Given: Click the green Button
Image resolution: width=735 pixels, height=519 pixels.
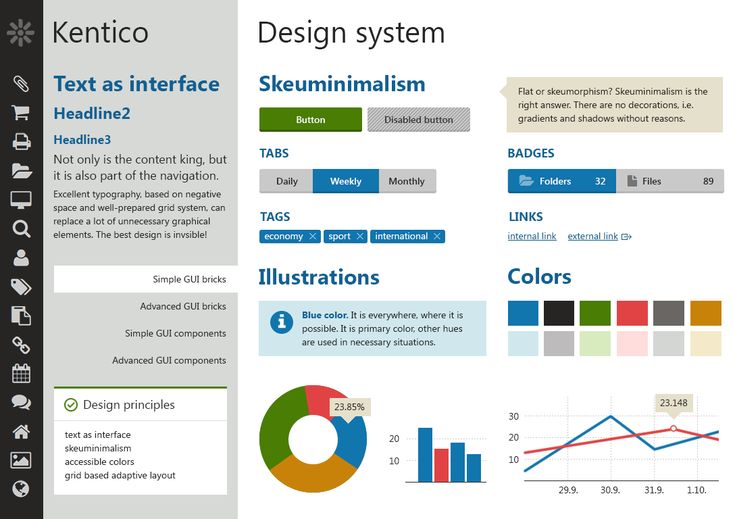Looking at the screenshot, I should point(310,120).
